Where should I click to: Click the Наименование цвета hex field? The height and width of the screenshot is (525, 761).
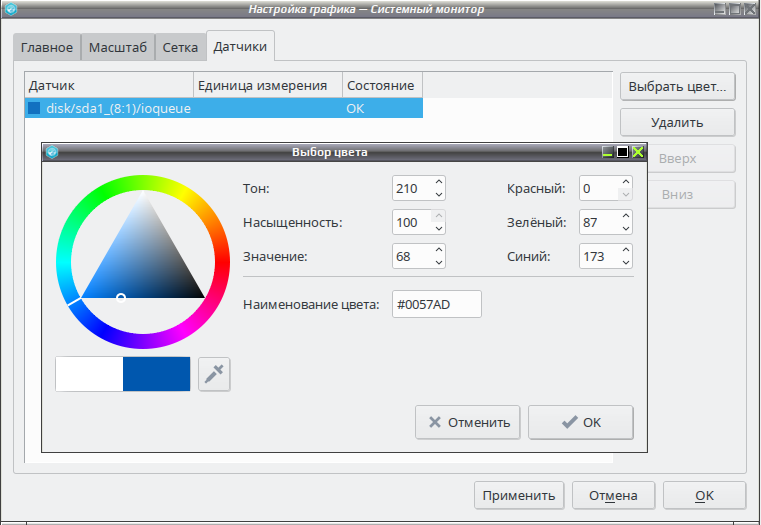pyautogui.click(x=437, y=304)
